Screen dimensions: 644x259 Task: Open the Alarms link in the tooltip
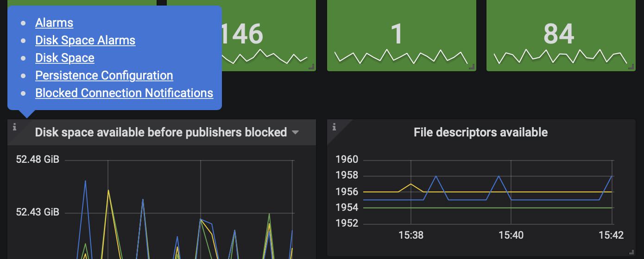pyautogui.click(x=54, y=23)
